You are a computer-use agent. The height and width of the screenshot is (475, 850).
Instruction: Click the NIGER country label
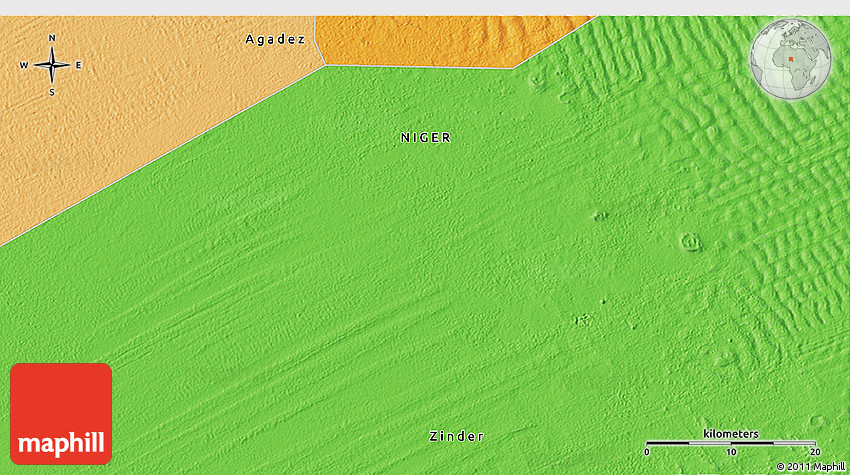(426, 138)
